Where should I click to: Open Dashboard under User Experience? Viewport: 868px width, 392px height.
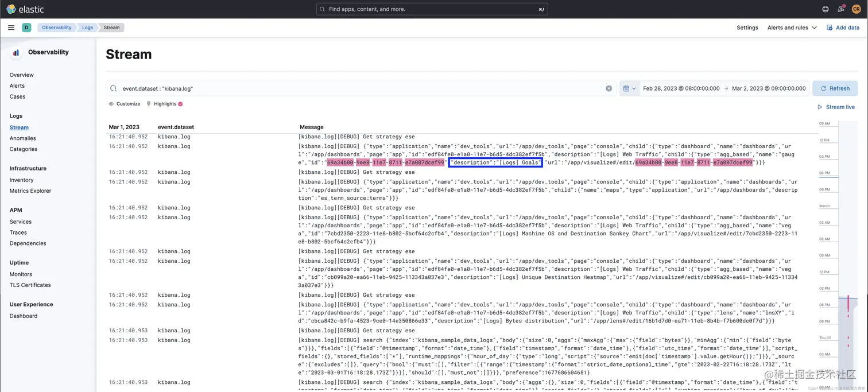[24, 316]
